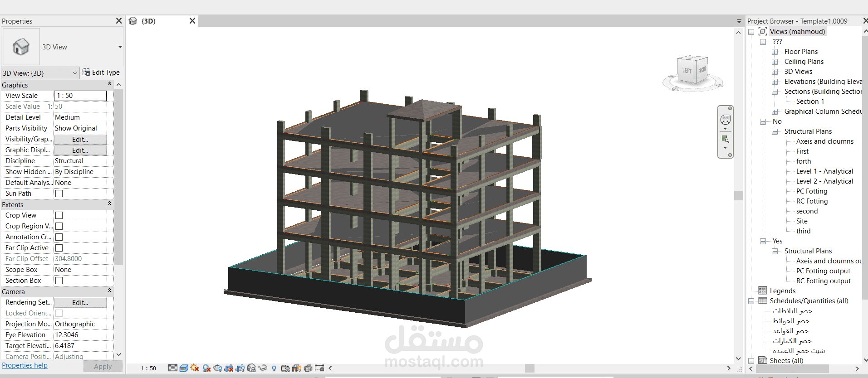
Task: Open the Properties help link
Action: pos(25,365)
